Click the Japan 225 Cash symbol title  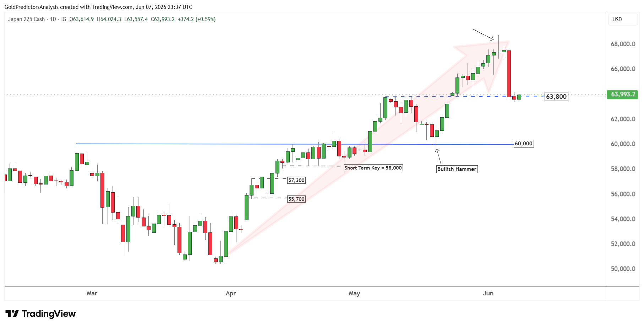click(27, 19)
